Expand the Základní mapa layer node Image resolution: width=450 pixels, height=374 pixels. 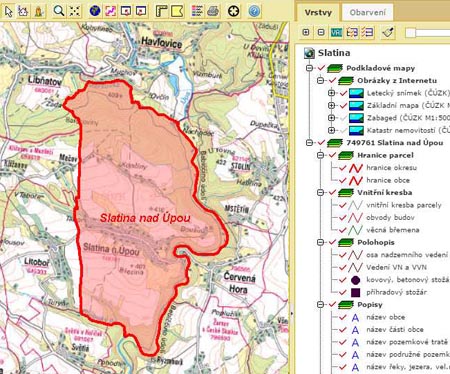click(331, 105)
